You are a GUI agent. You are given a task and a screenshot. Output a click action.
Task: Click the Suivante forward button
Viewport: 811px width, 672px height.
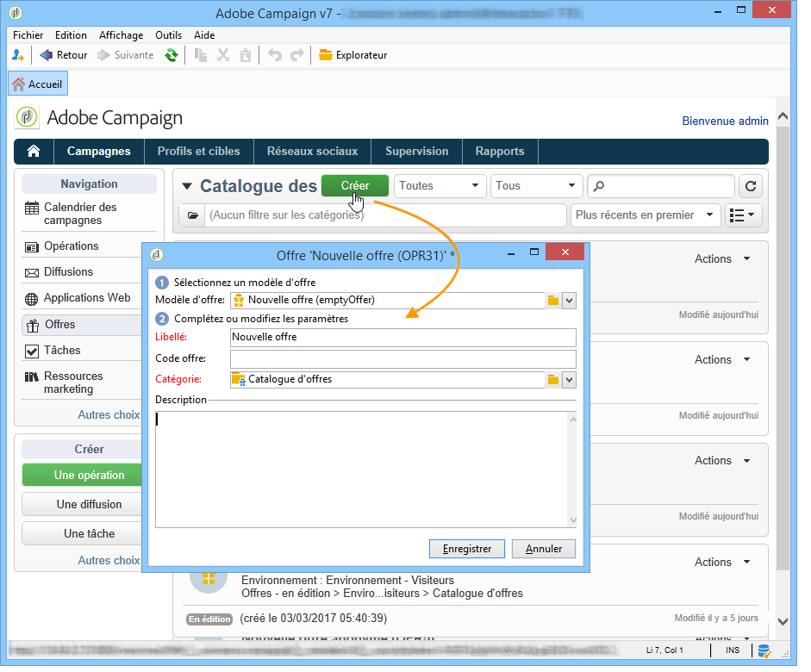coord(126,55)
